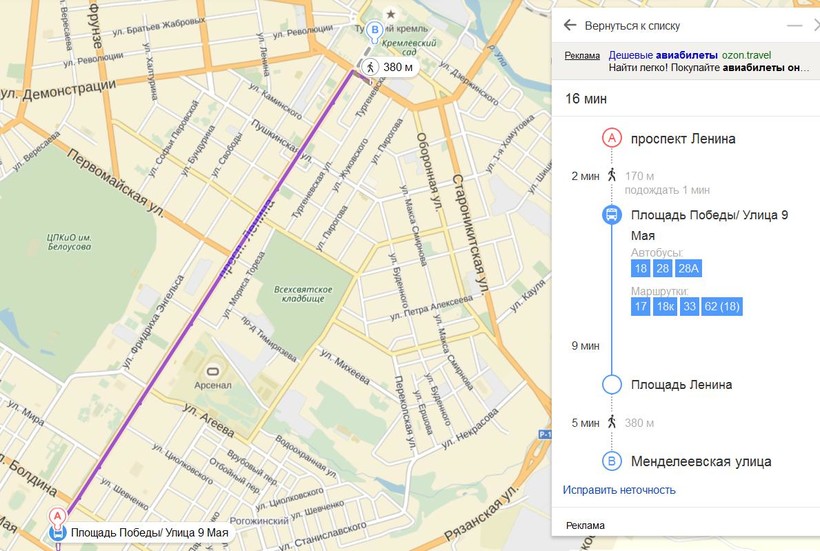
Task: Click the walking icon beside 170 м
Action: [612, 175]
